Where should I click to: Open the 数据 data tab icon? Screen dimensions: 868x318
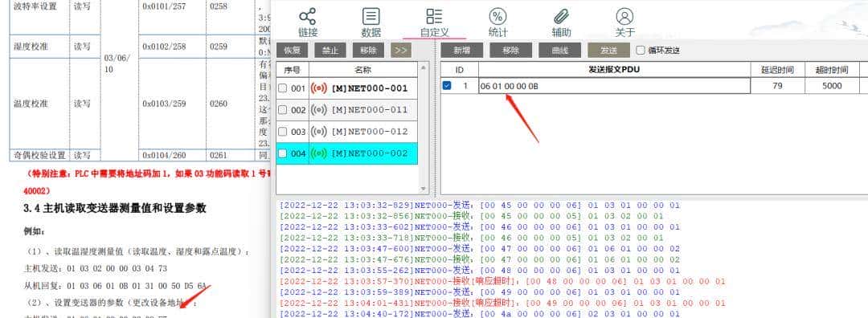[371, 17]
